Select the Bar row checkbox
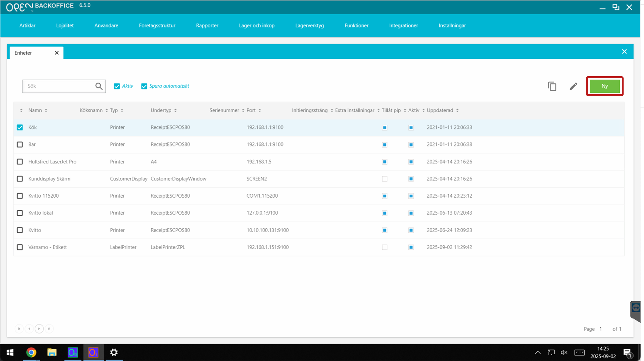The image size is (644, 361). [20, 144]
